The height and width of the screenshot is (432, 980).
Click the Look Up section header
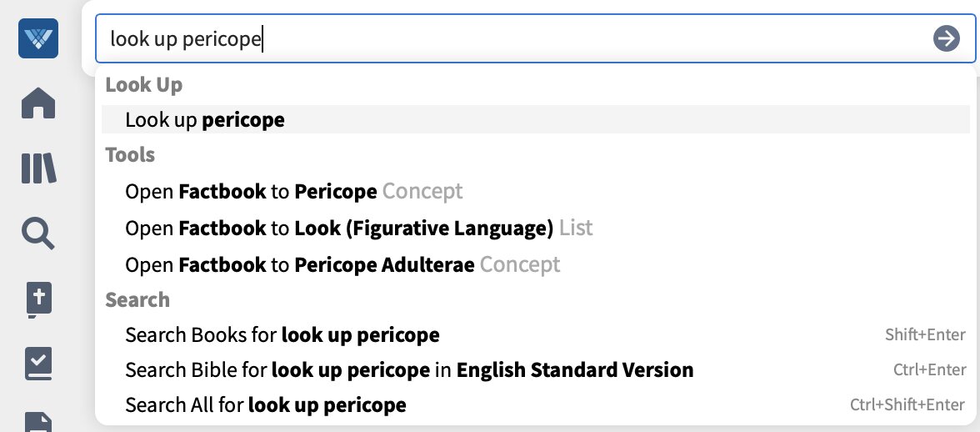143,85
